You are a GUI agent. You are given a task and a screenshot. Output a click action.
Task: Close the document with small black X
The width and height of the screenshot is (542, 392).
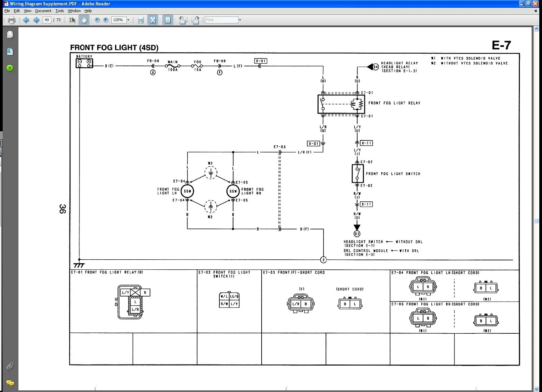pos(536,11)
